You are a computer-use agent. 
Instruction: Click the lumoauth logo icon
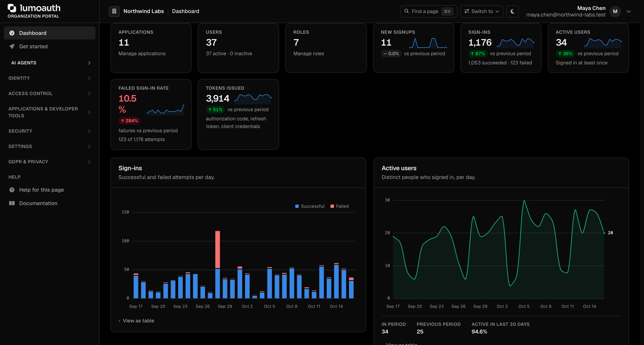12,8
